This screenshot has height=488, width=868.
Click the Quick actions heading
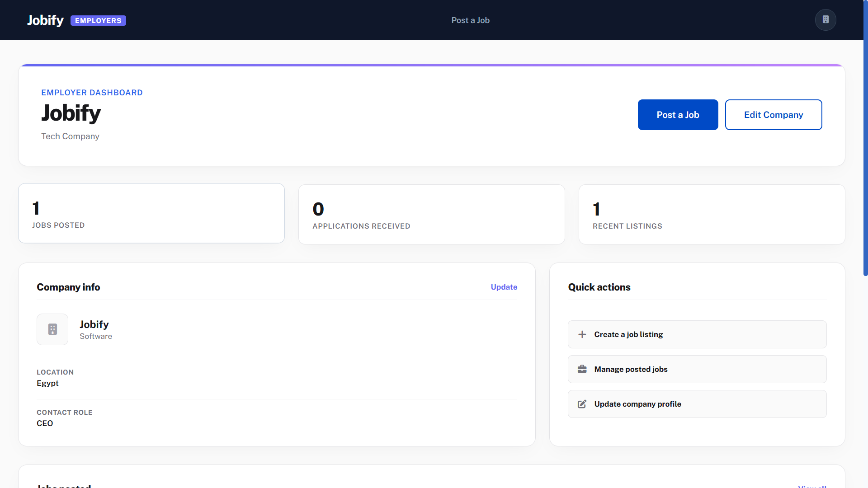[599, 287]
